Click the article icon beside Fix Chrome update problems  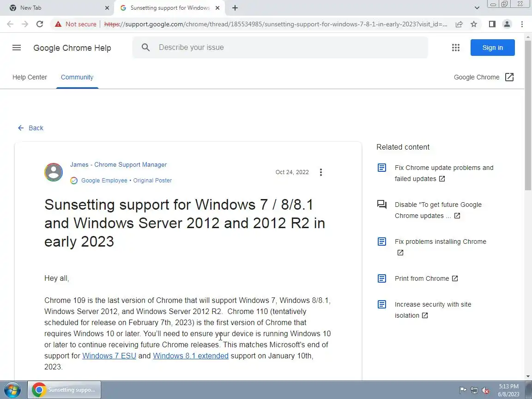[382, 168]
